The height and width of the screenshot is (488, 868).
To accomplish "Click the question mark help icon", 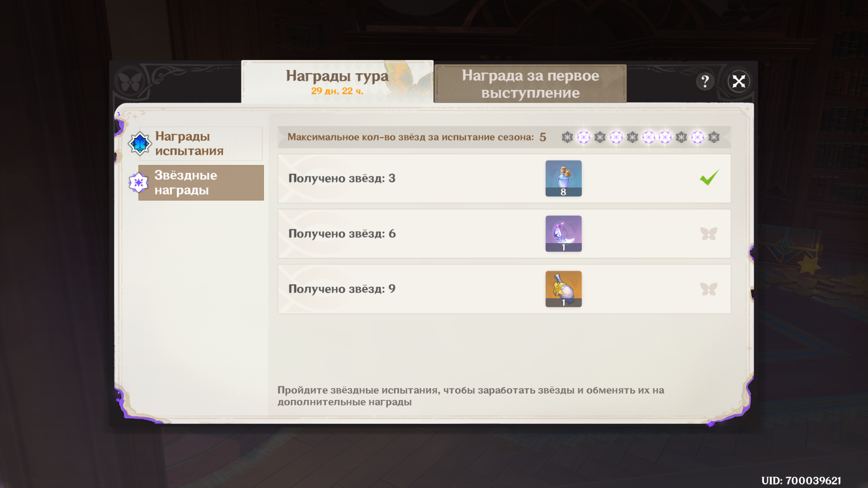I will [705, 81].
